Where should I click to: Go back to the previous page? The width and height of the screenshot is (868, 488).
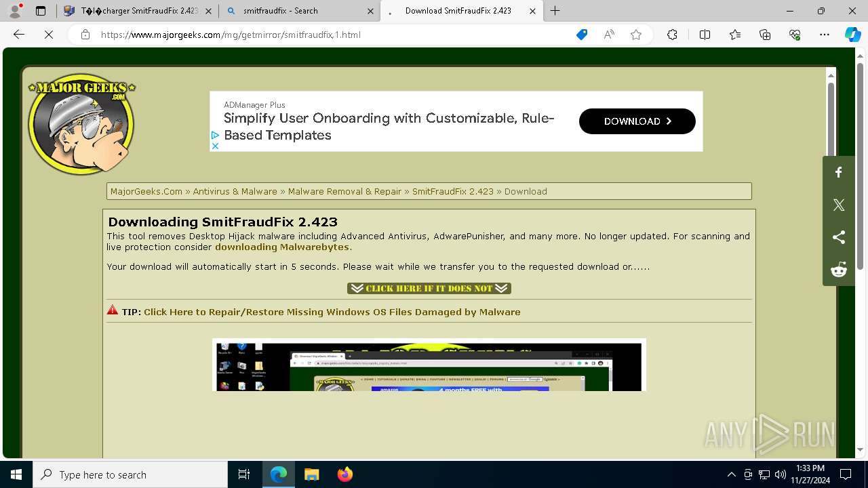(x=19, y=35)
